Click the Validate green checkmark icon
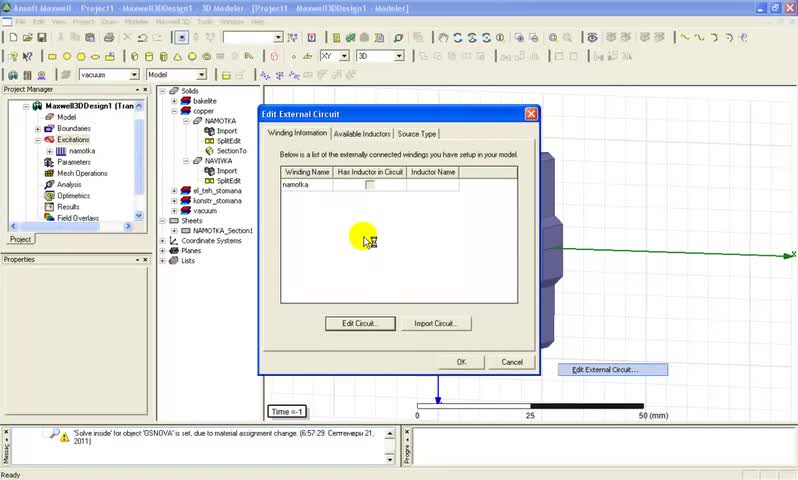This screenshot has width=798, height=480. click(351, 38)
